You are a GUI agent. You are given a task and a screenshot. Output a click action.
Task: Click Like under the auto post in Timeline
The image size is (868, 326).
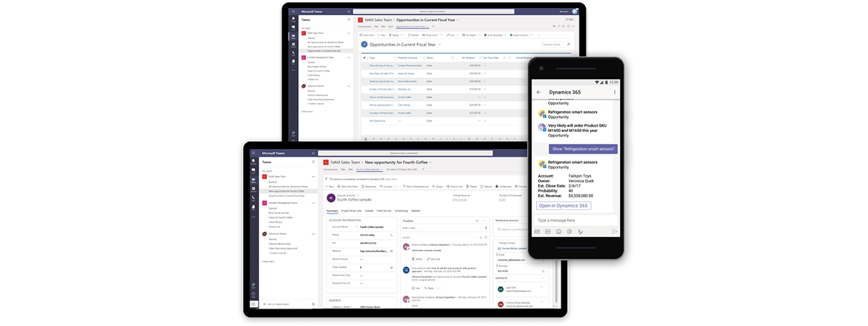pos(415,288)
